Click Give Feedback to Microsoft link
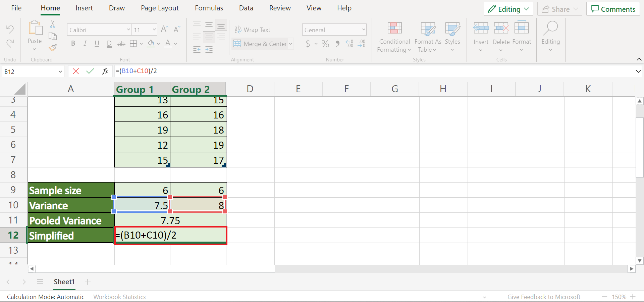This screenshot has height=302, width=644. click(544, 297)
